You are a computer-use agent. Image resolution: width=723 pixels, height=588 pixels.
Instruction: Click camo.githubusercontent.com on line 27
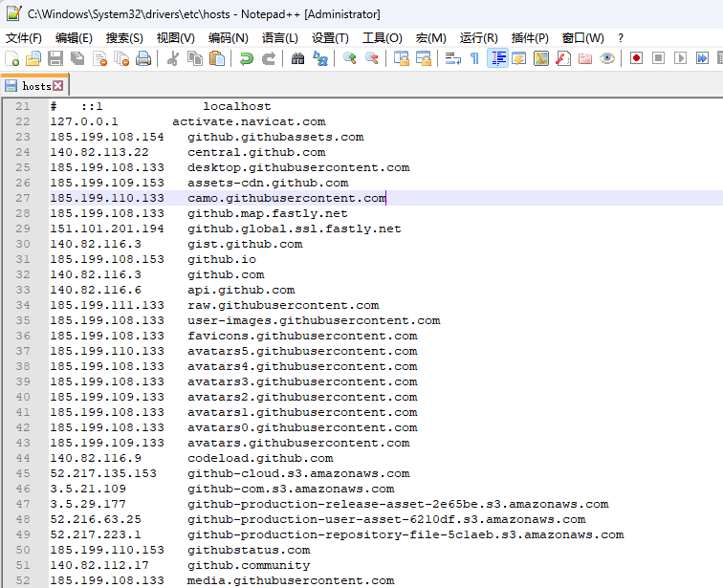coord(287,198)
